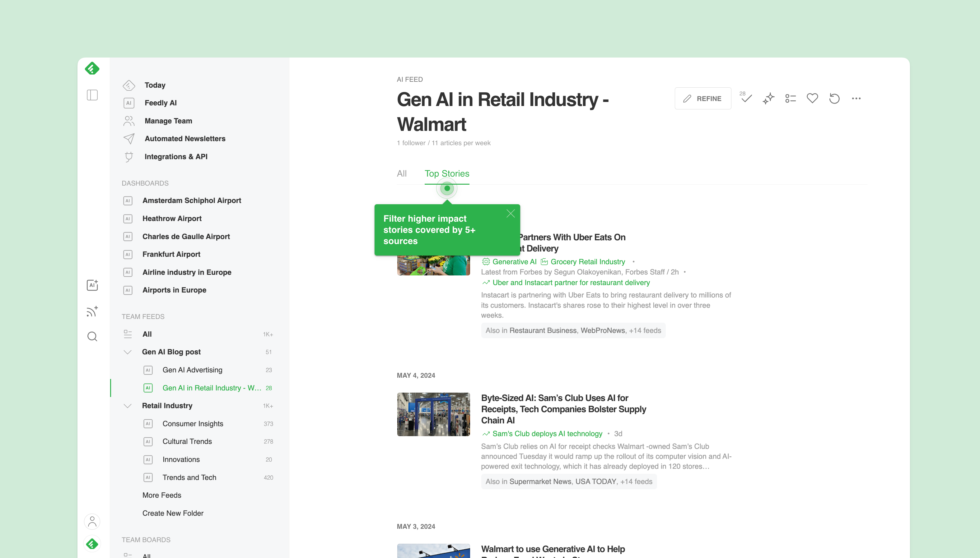The height and width of the screenshot is (558, 980).
Task: Click the REFINE button
Action: point(703,99)
